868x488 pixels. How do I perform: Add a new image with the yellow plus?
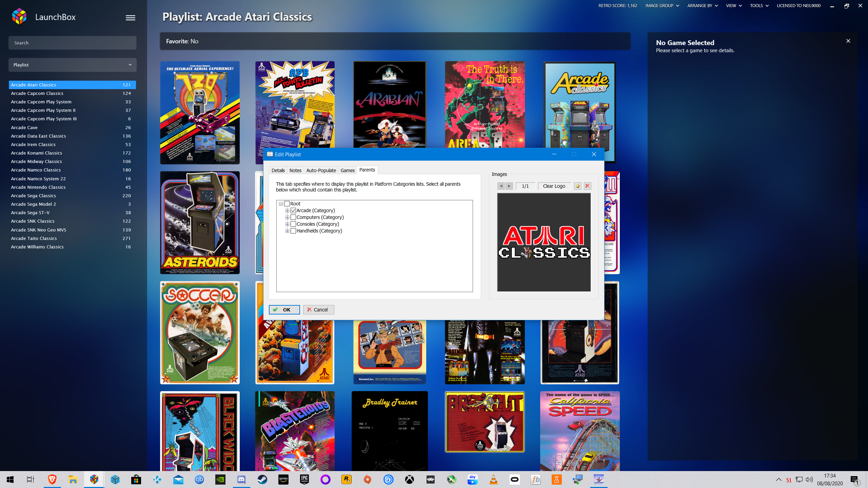578,186
